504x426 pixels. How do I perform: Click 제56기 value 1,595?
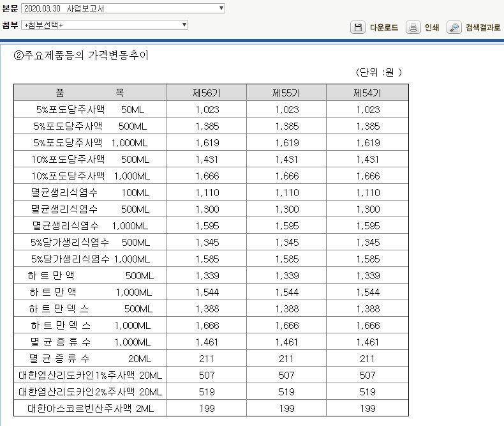[x=207, y=226]
